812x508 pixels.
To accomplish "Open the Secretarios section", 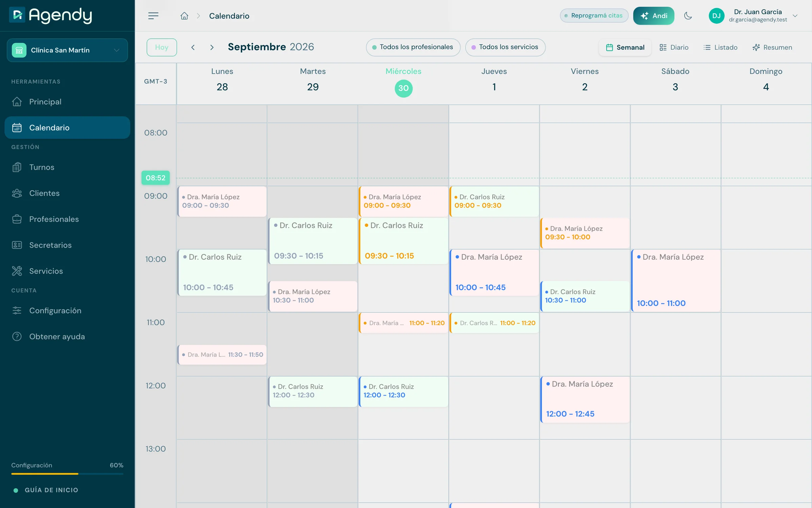I will point(67,245).
